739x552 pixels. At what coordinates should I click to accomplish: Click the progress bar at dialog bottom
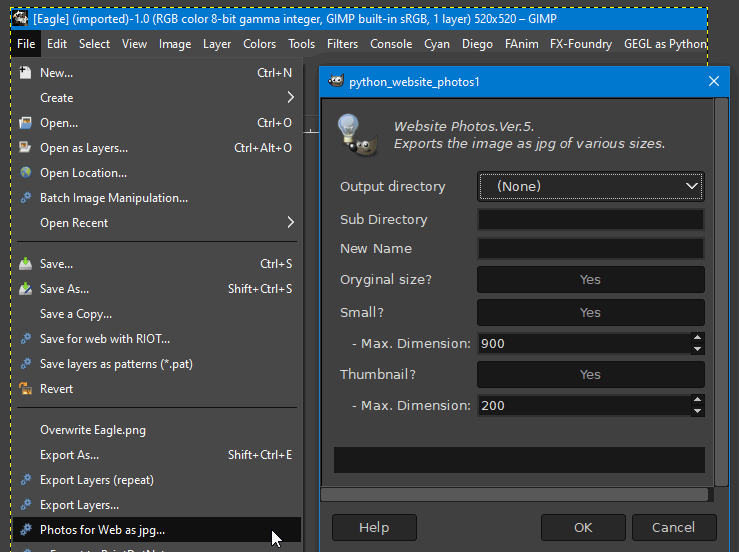pos(519,460)
